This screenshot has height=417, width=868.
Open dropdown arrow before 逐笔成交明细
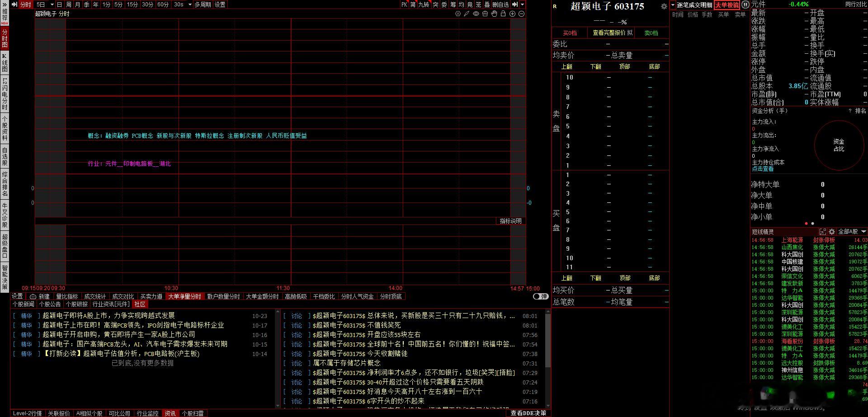[x=673, y=5]
